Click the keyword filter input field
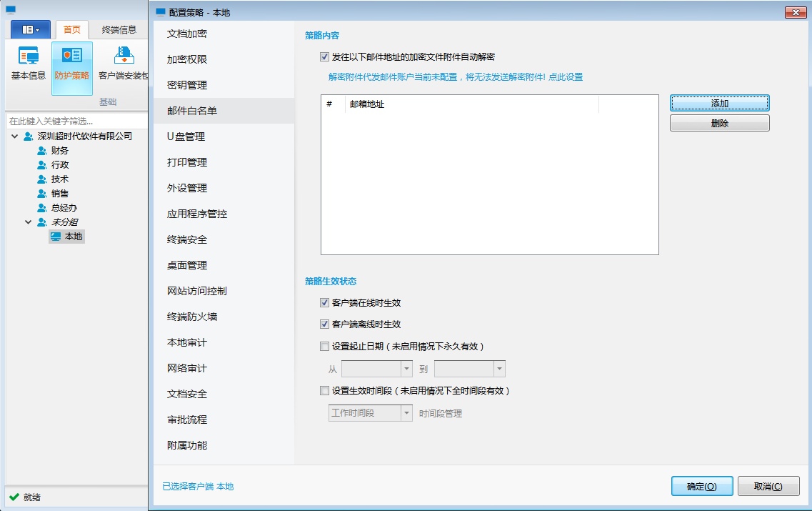Screen dimensions: 812x511 coord(75,121)
